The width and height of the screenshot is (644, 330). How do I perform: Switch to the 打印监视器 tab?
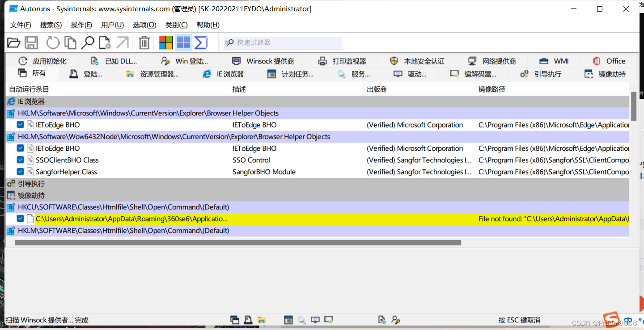pyautogui.click(x=342, y=61)
